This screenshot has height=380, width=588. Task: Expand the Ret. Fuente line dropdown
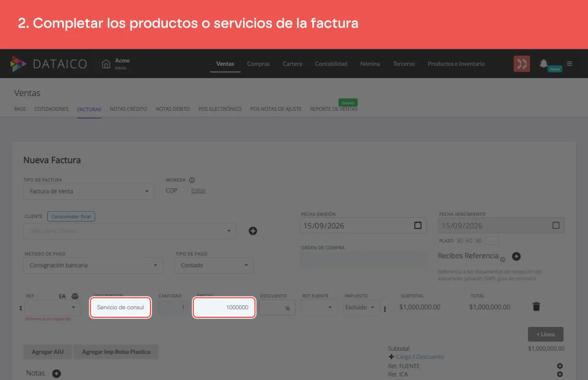tap(319, 307)
